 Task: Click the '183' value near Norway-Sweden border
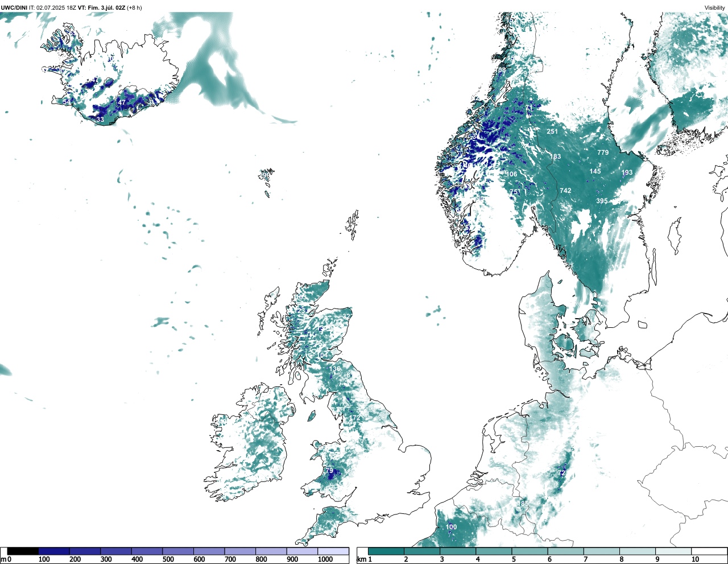click(x=555, y=157)
